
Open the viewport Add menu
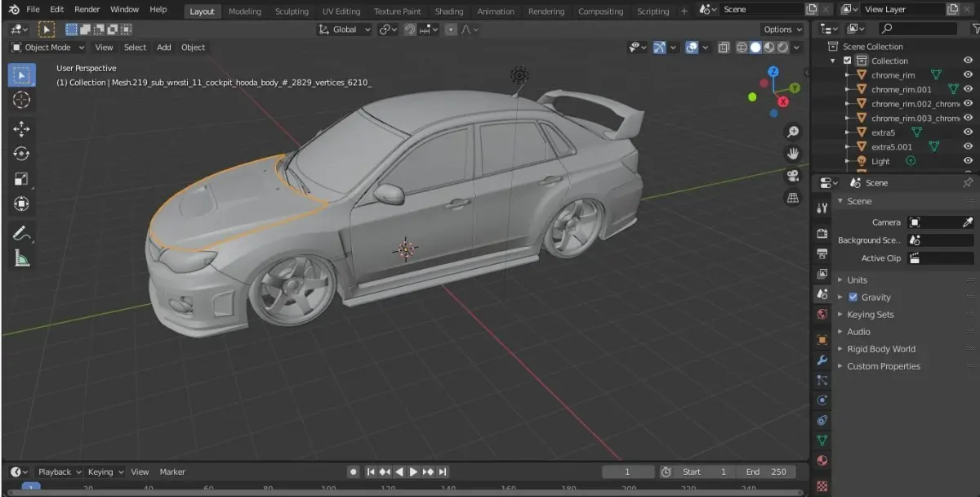(164, 47)
